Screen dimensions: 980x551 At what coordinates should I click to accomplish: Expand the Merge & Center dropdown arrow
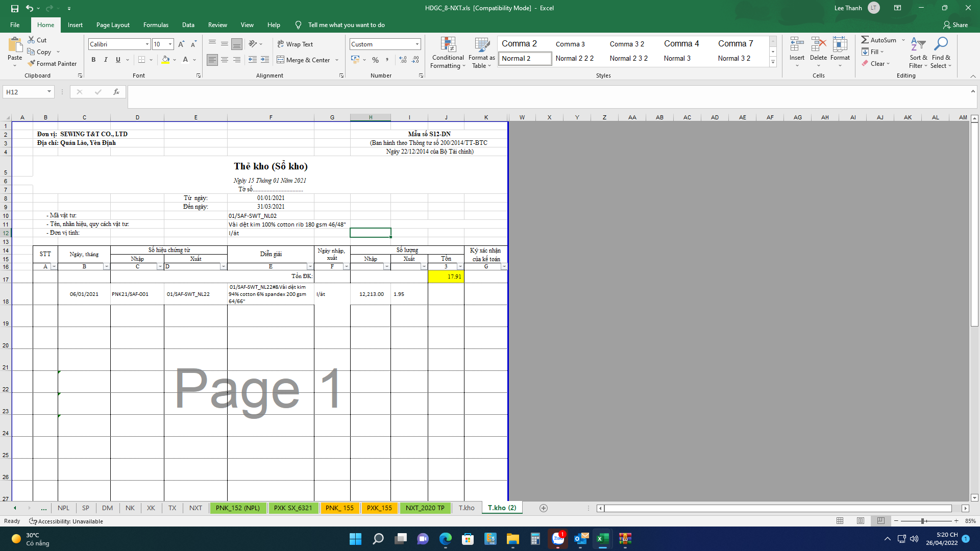pyautogui.click(x=337, y=60)
